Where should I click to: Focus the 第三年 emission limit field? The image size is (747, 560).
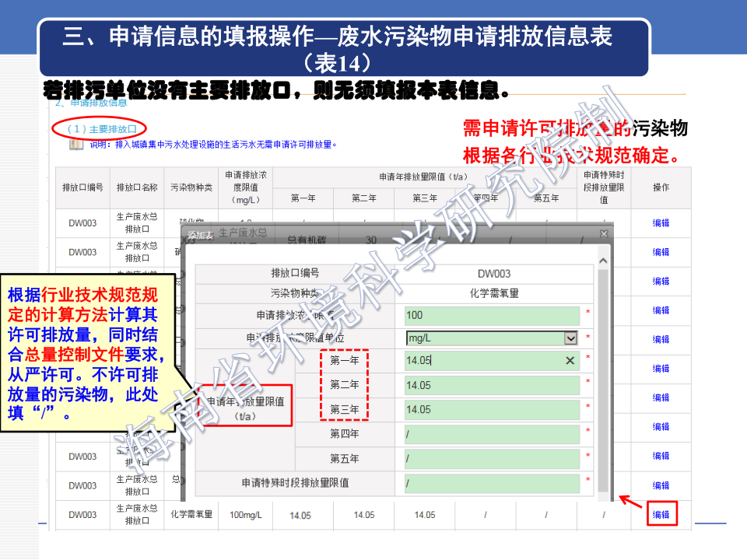(492, 410)
